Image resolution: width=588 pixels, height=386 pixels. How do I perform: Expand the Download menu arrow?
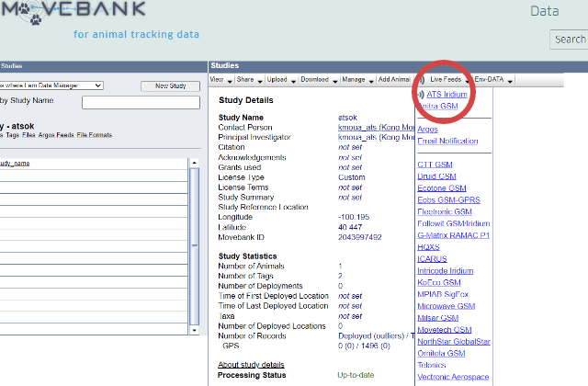coord(334,81)
